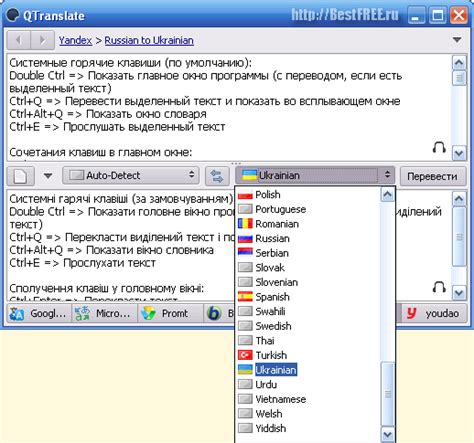Screen dimensions: 474x443
Task: Click inside the source text area
Action: click(x=229, y=107)
